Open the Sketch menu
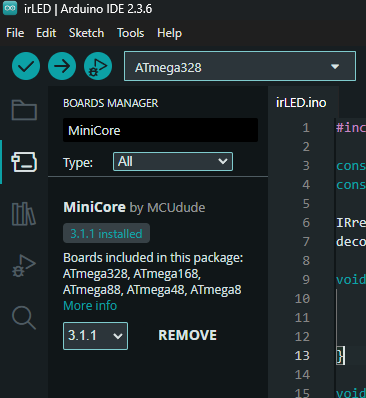366x398 pixels. click(x=86, y=33)
